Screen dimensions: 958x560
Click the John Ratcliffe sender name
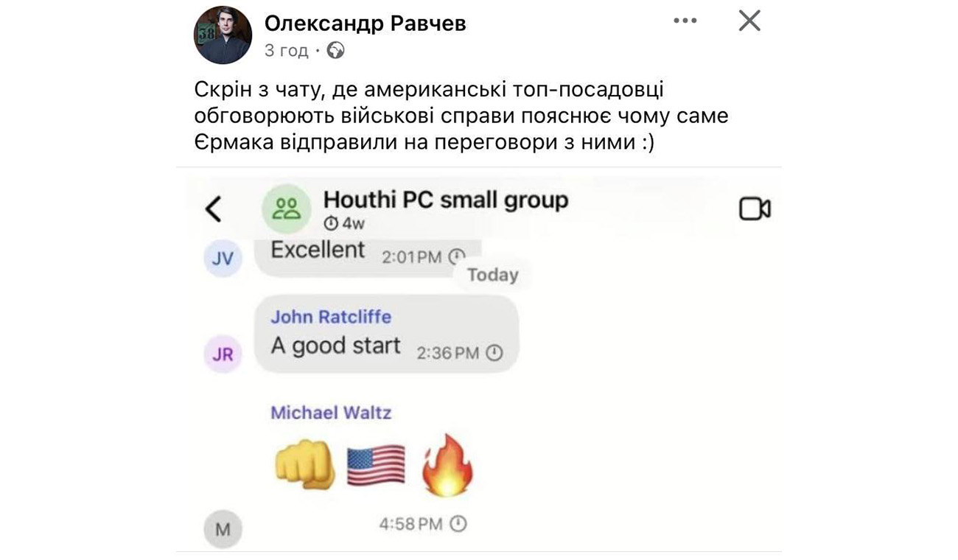click(x=331, y=317)
